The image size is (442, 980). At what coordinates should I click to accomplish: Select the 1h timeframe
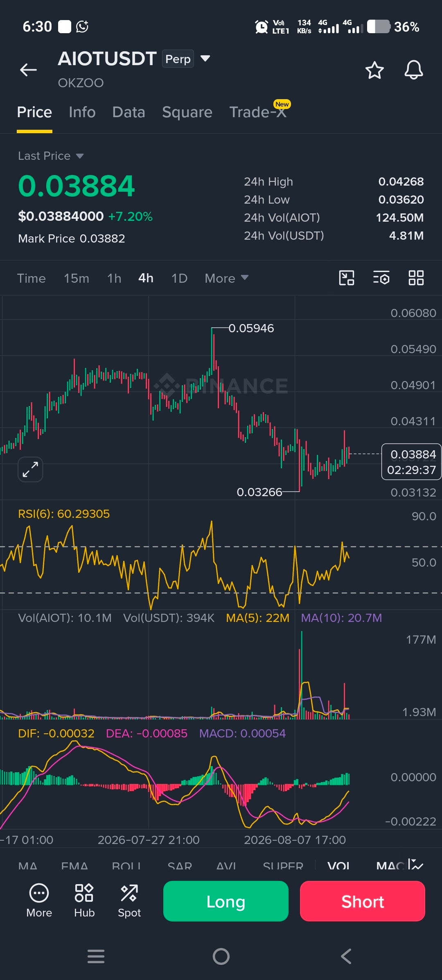(114, 278)
